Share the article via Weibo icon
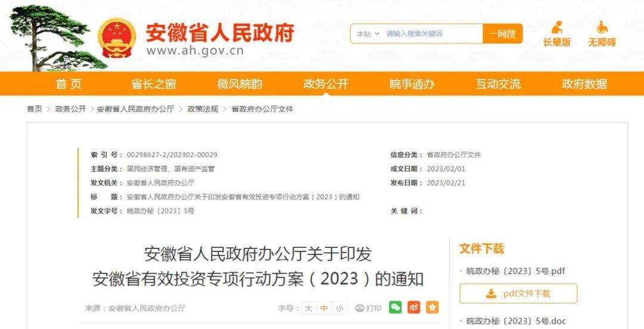Screen dimensions: 644x329 (x=414, y=307)
